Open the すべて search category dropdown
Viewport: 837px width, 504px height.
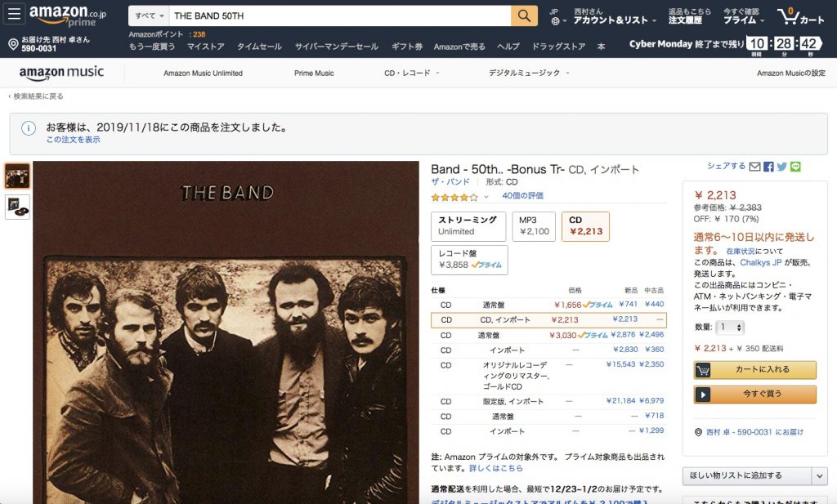(149, 16)
